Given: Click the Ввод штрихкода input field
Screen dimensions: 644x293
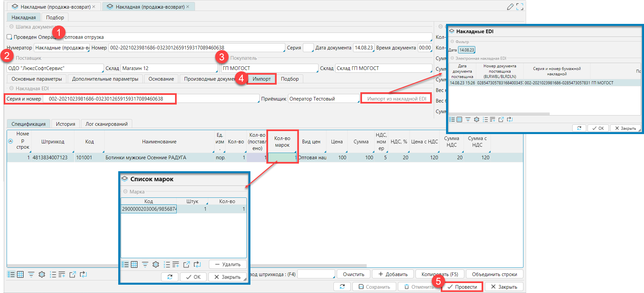Looking at the screenshot, I should [x=316, y=274].
